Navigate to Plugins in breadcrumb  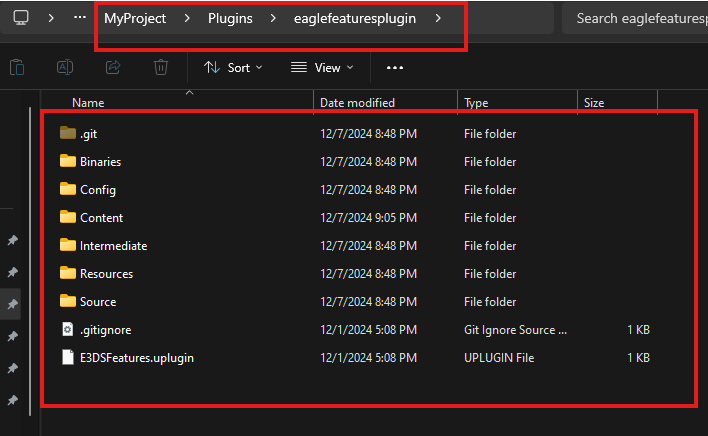point(230,18)
